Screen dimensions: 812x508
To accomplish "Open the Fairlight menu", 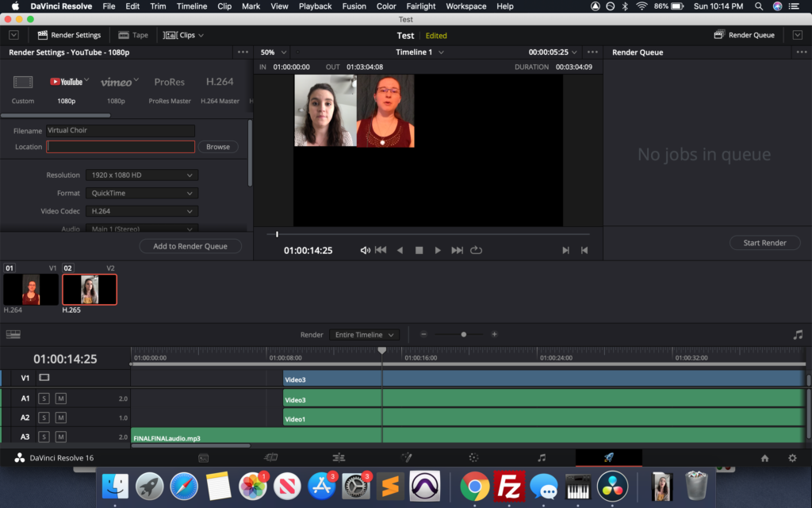I will tap(421, 6).
